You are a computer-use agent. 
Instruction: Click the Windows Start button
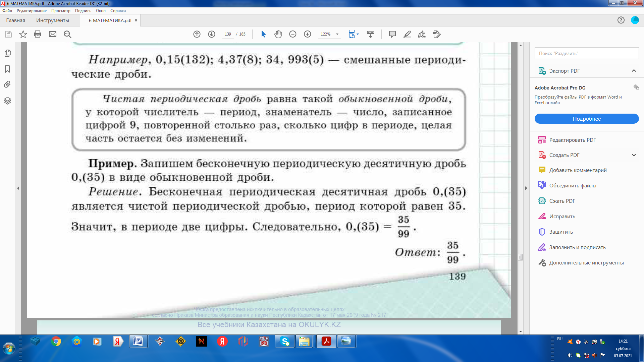9,349
